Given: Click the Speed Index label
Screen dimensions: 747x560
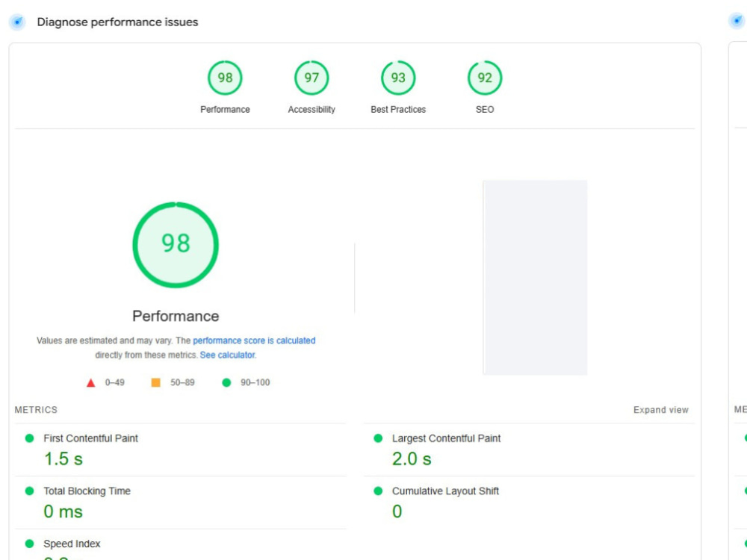Looking at the screenshot, I should pos(72,544).
